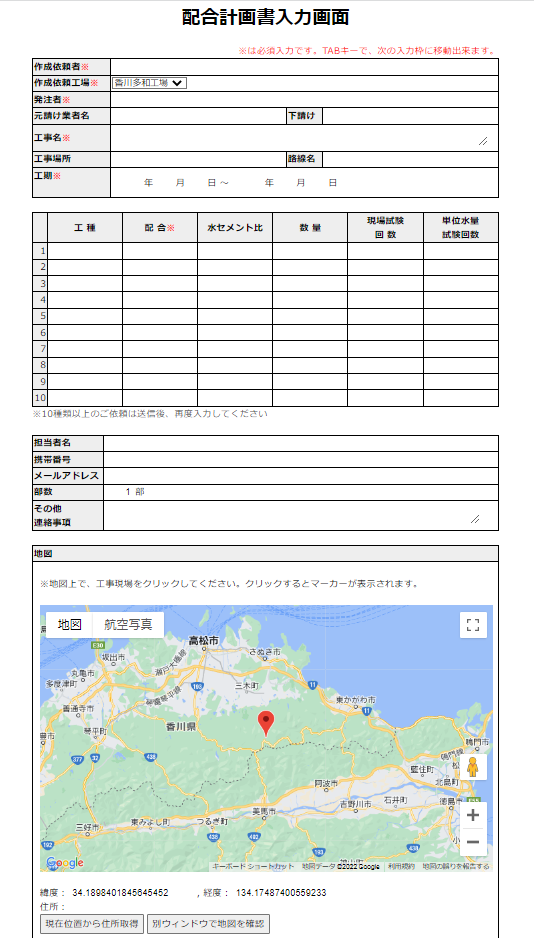Click キーボード ショートカット on the map
534x938 pixels.
[253, 866]
